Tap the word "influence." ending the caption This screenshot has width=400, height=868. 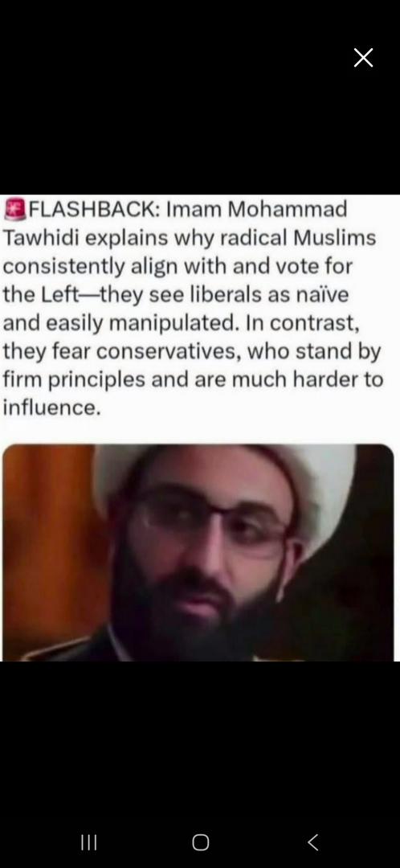[52, 407]
